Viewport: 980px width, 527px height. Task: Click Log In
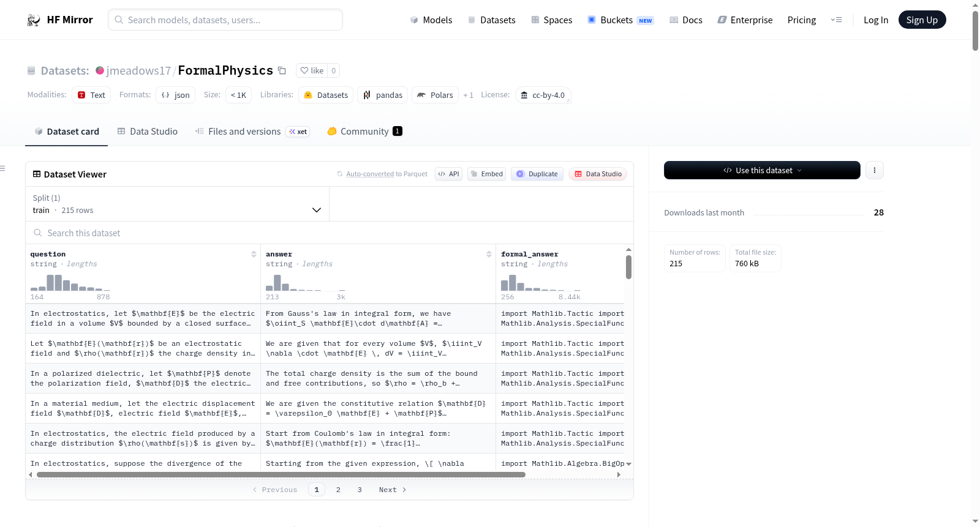point(876,20)
